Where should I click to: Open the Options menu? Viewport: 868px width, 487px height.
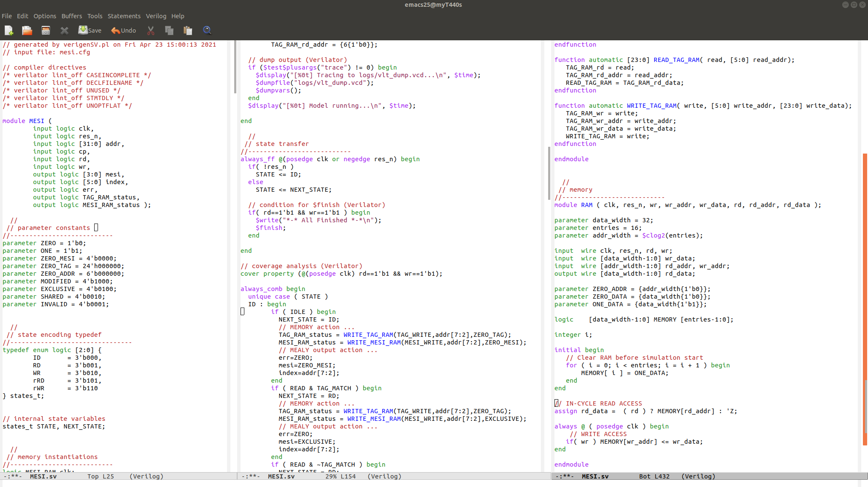(x=45, y=16)
